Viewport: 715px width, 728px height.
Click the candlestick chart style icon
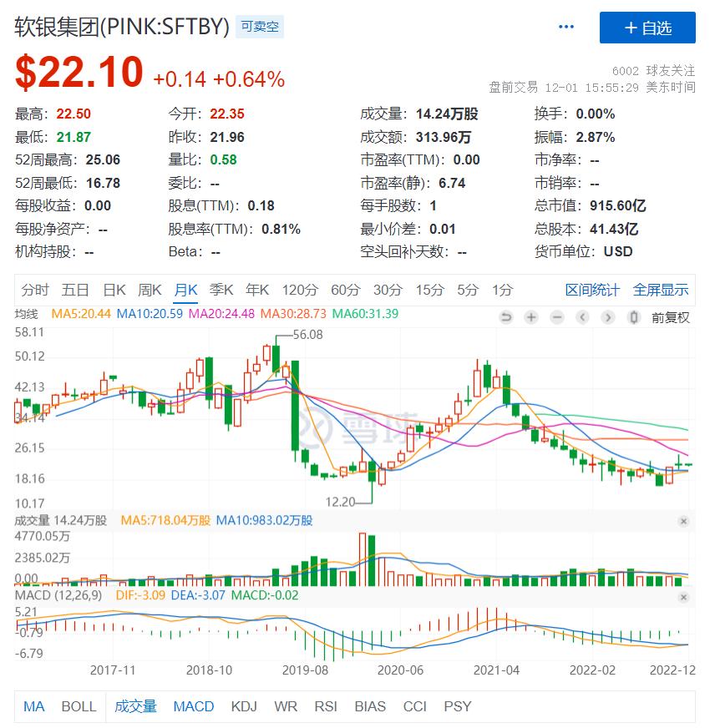tap(633, 317)
